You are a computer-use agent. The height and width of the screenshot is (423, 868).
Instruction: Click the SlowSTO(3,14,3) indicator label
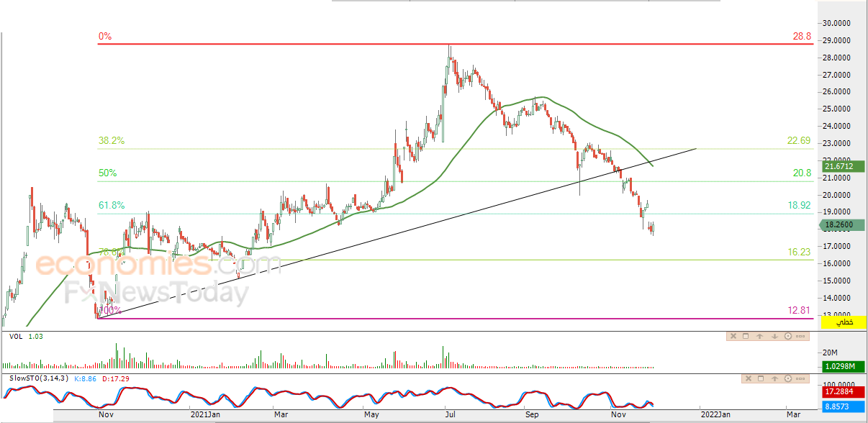coord(39,378)
